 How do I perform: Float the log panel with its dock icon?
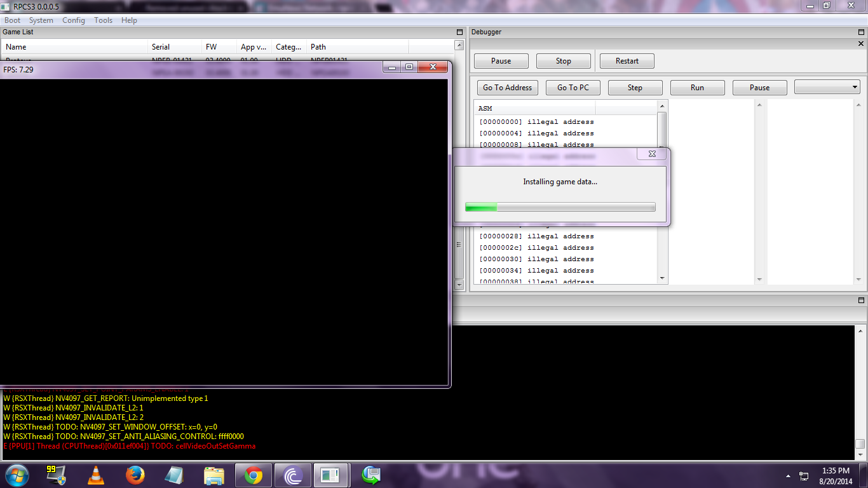click(x=861, y=300)
